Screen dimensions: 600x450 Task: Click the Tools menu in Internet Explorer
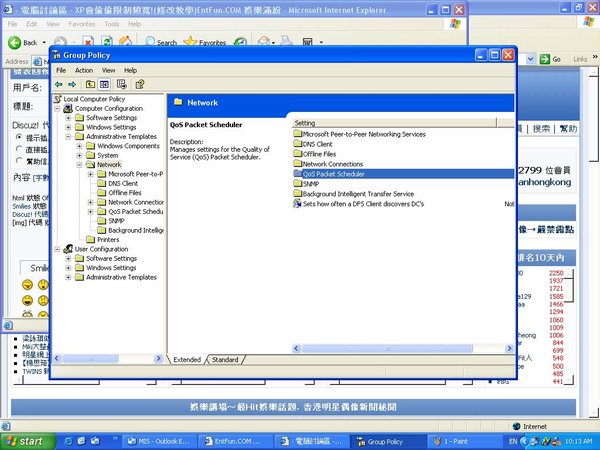112,24
